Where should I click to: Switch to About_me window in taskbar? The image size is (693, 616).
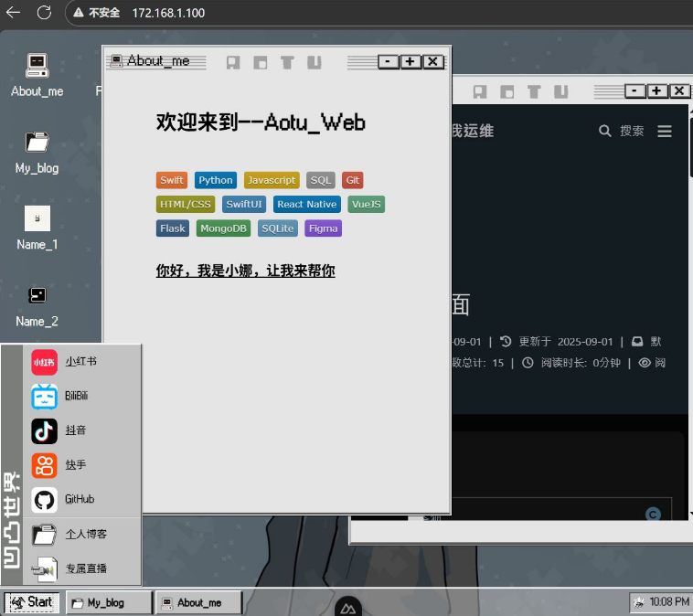coord(198,602)
